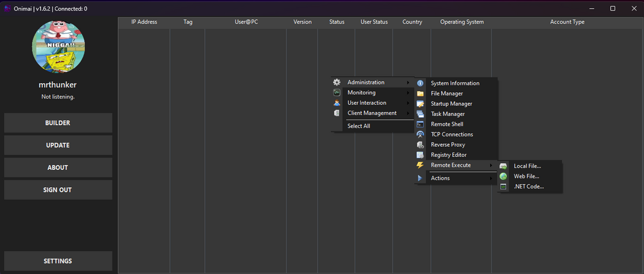Click the IP Address column header
The height and width of the screenshot is (274, 644).
click(144, 22)
